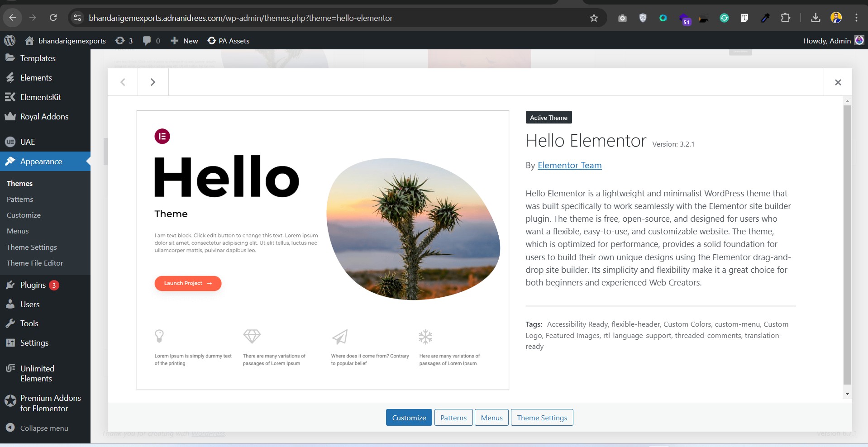
Task: Click the theme details scrollbar down arrow
Action: (847, 394)
